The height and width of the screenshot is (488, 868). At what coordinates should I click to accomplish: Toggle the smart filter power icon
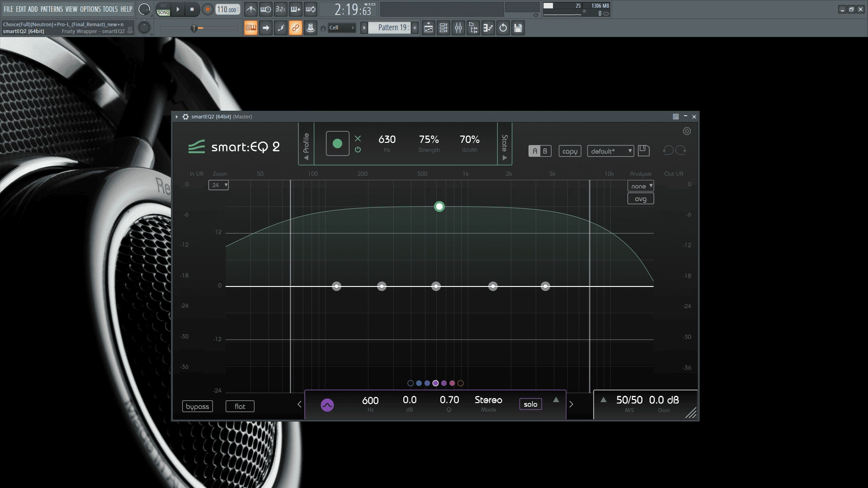click(358, 150)
